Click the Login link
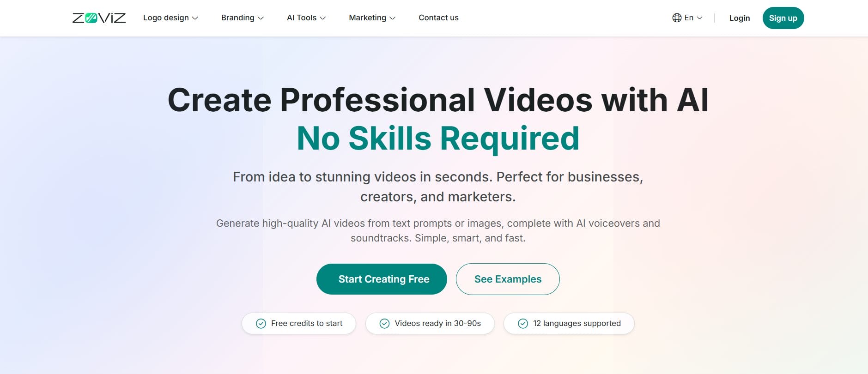The width and height of the screenshot is (868, 374). click(x=740, y=18)
